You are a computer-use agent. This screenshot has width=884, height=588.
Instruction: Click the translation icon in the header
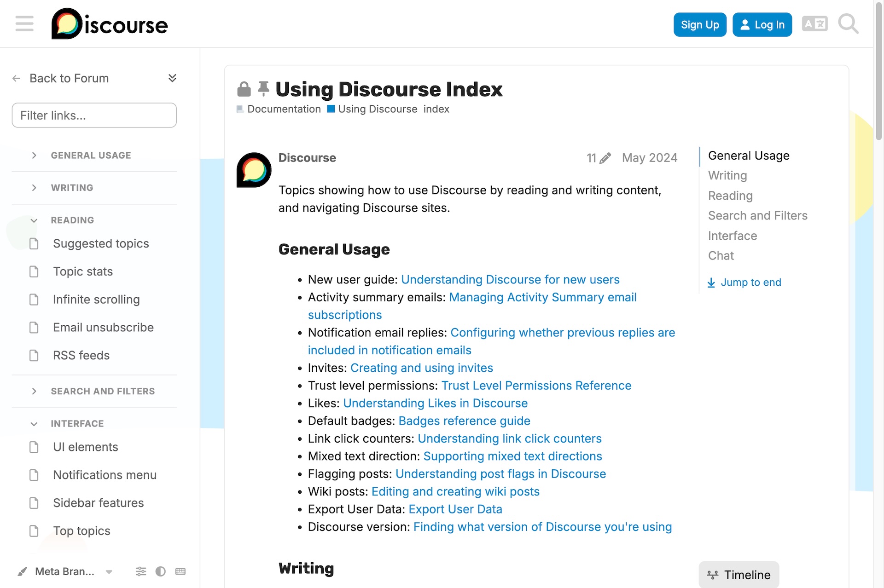[x=814, y=23]
